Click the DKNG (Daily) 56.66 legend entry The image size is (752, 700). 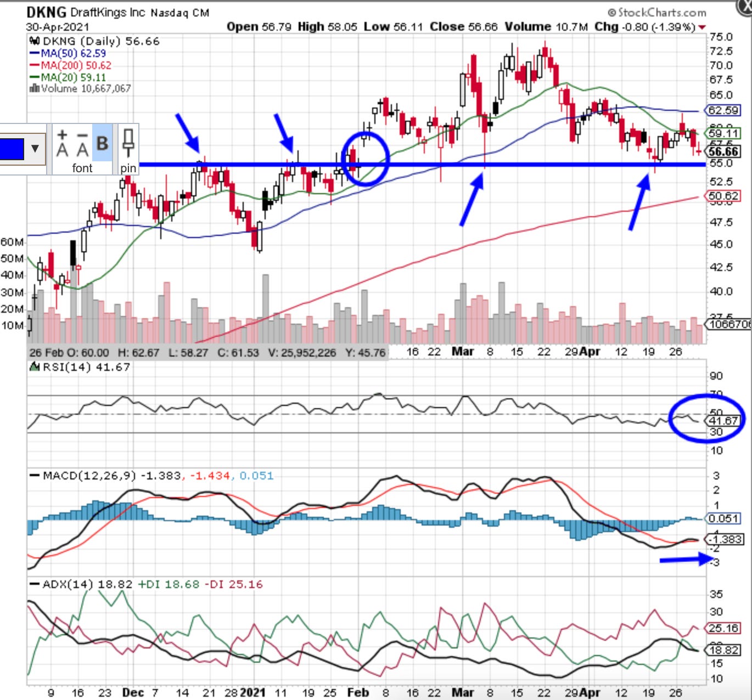94,41
